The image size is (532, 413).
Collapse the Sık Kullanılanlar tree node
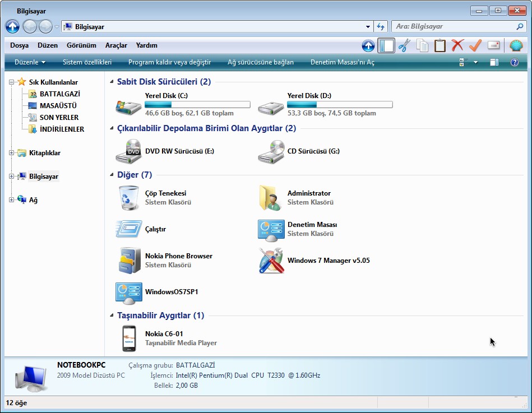point(12,82)
